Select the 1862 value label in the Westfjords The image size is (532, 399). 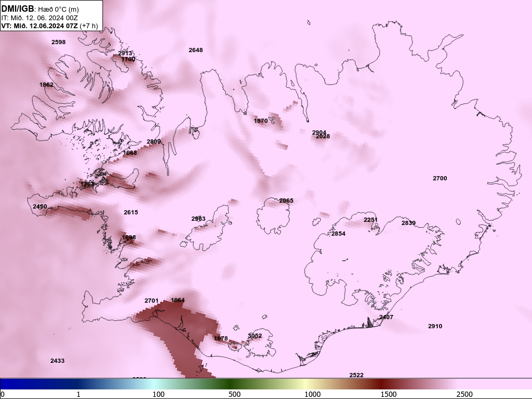[x=46, y=85]
